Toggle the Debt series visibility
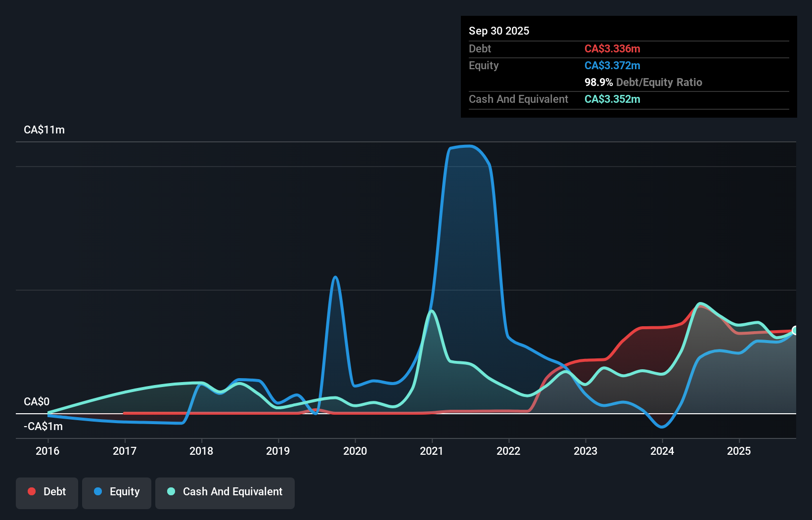Viewport: 812px width, 520px height. (x=46, y=492)
